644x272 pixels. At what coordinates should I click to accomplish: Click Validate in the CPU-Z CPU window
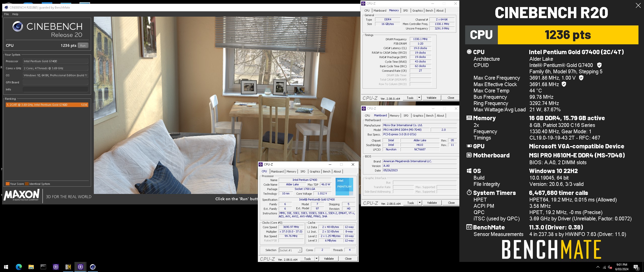(x=329, y=259)
